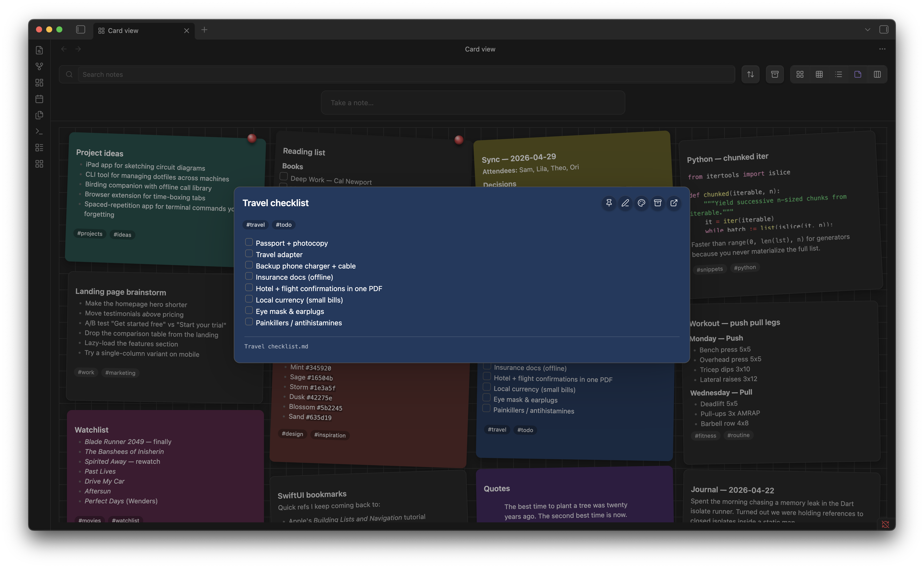Filter by the #marketing tag
The image size is (924, 568).
coord(120,373)
